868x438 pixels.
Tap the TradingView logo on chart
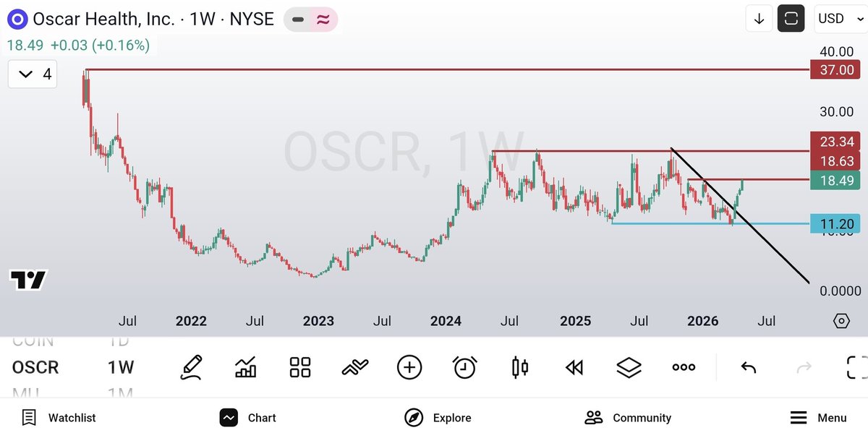[x=28, y=280]
